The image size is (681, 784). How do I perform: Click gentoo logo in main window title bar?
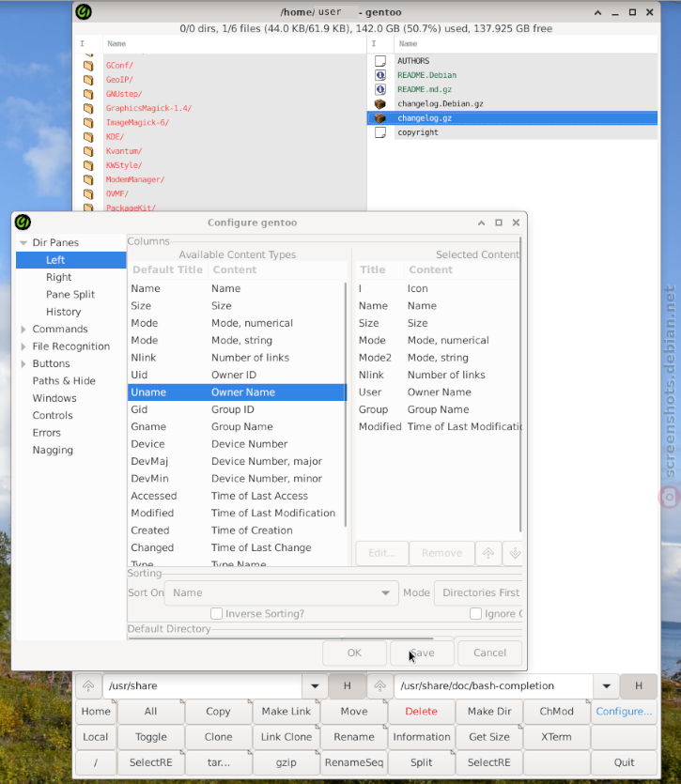click(84, 12)
